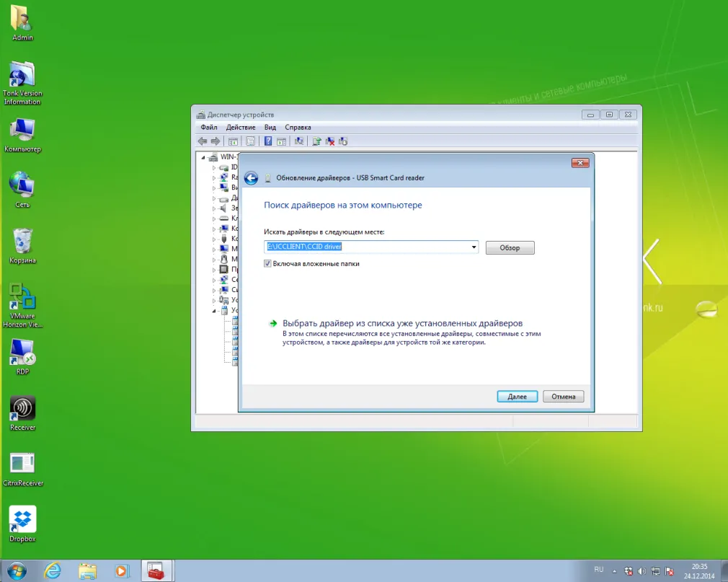Click the Disable device toolbar icon with down arrow
This screenshot has height=582, width=728.
[343, 141]
